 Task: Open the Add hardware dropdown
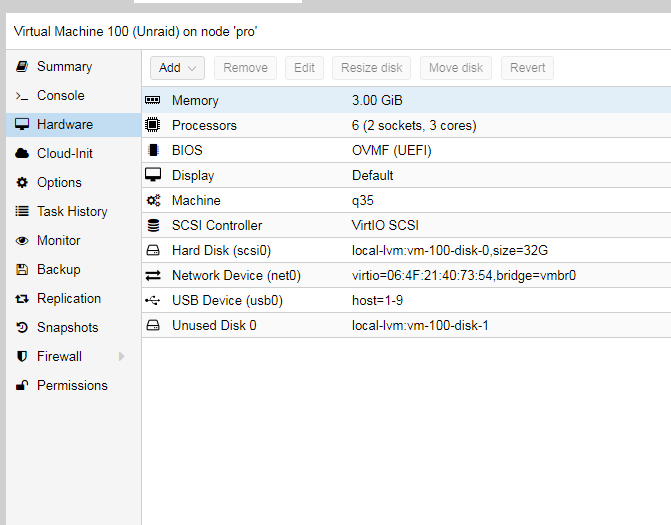[177, 68]
